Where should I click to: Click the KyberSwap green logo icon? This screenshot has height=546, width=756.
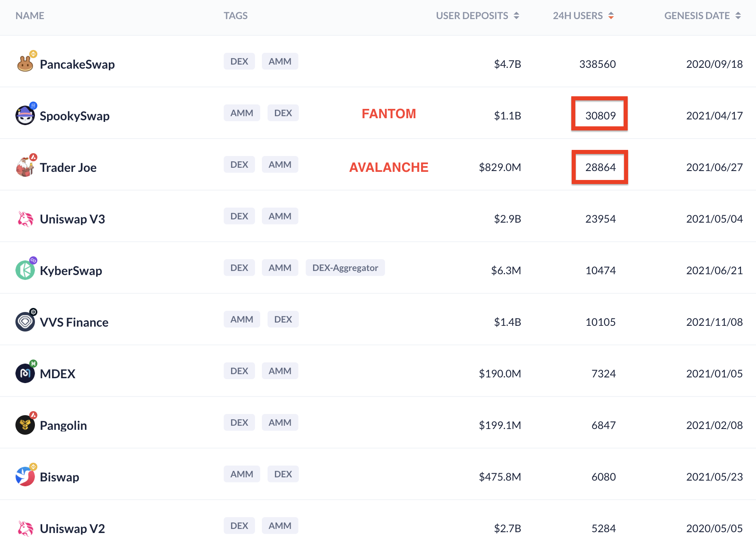[25, 270]
